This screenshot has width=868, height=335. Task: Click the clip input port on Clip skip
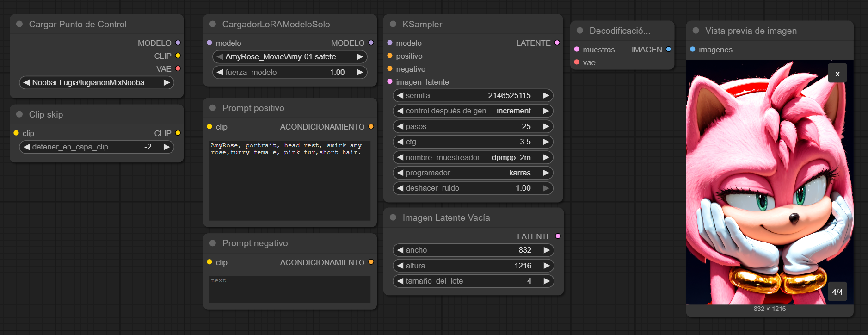(x=16, y=133)
